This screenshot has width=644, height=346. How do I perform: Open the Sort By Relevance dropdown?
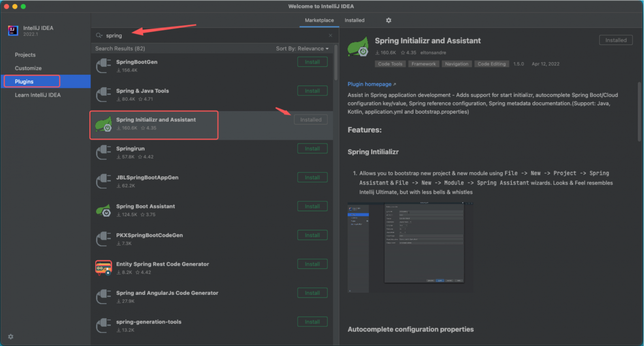click(302, 48)
